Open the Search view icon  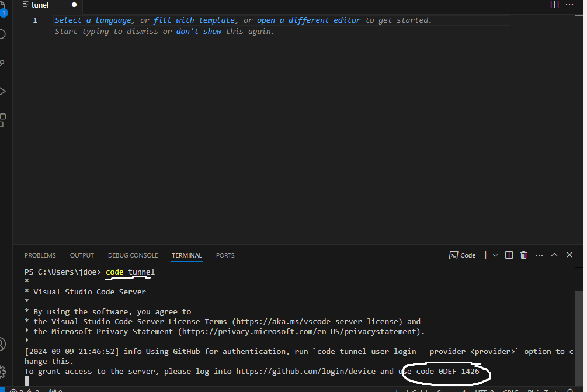(x=2, y=33)
